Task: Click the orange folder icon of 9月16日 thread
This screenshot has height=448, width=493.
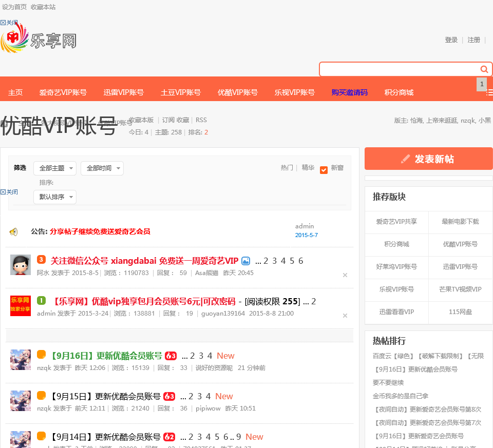Action: point(41,355)
